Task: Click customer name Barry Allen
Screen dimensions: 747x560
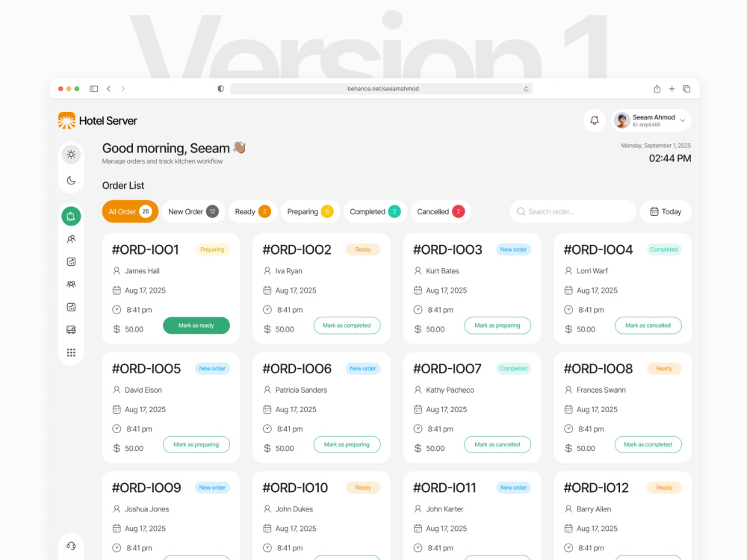Action: 594,509
